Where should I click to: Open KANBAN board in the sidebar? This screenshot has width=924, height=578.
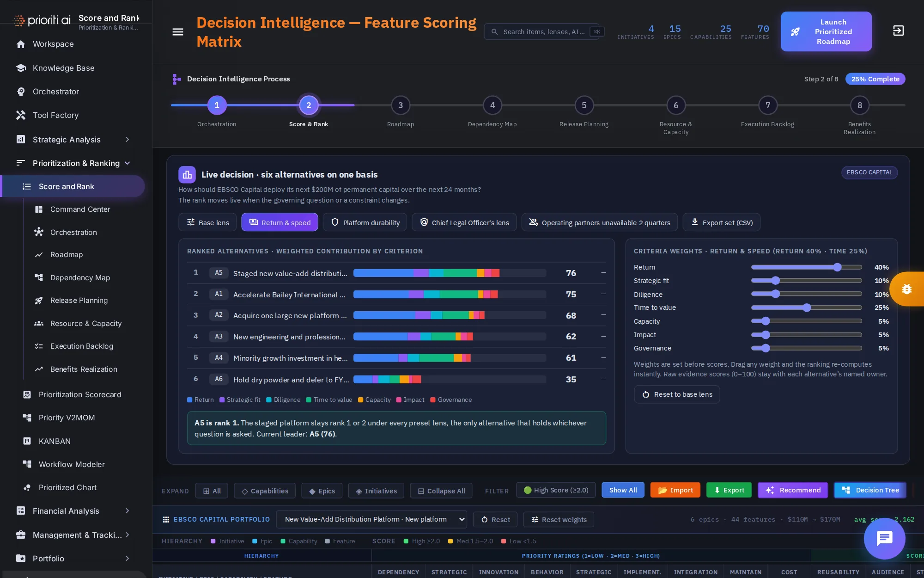pyautogui.click(x=55, y=441)
